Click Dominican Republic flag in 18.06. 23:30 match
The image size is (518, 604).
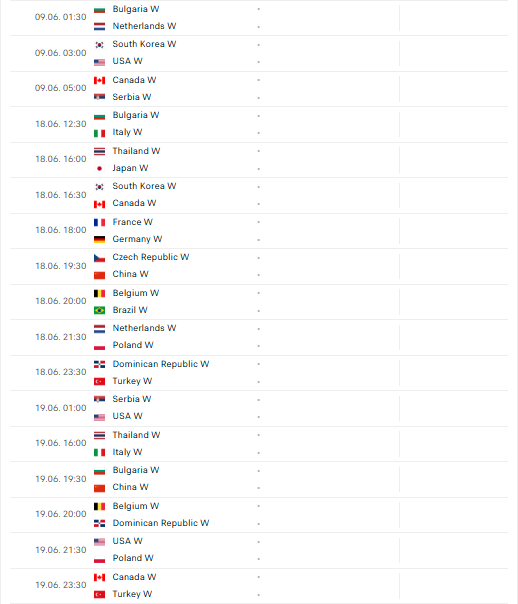99,364
